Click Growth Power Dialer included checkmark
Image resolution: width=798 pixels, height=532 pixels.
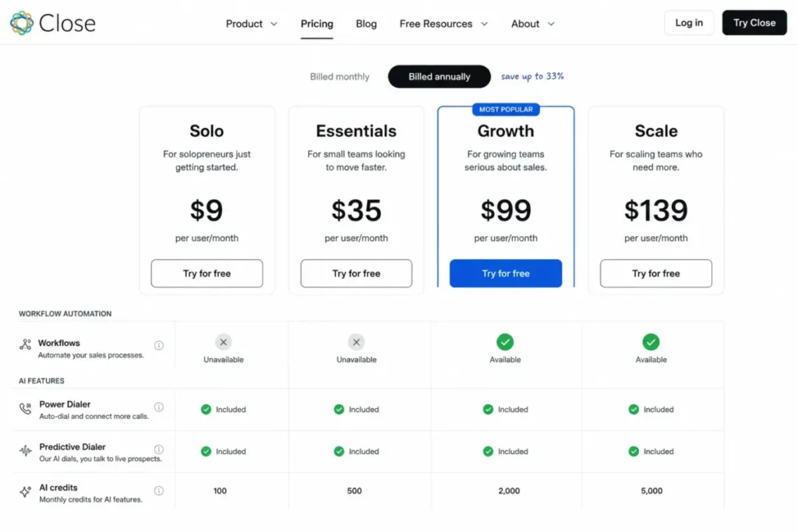488,410
